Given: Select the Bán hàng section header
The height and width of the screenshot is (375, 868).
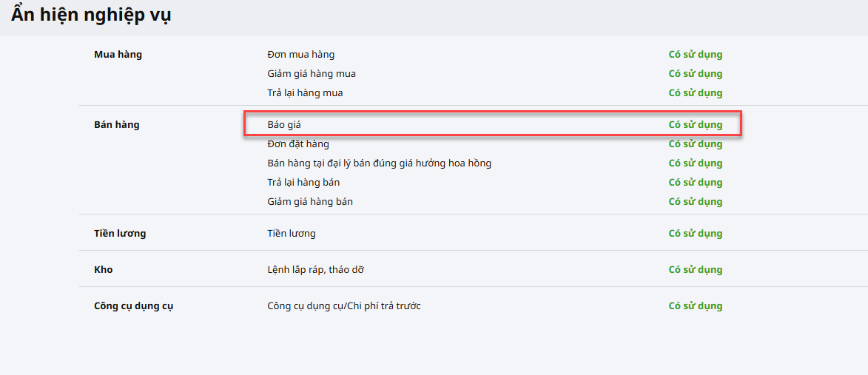Looking at the screenshot, I should [x=117, y=125].
